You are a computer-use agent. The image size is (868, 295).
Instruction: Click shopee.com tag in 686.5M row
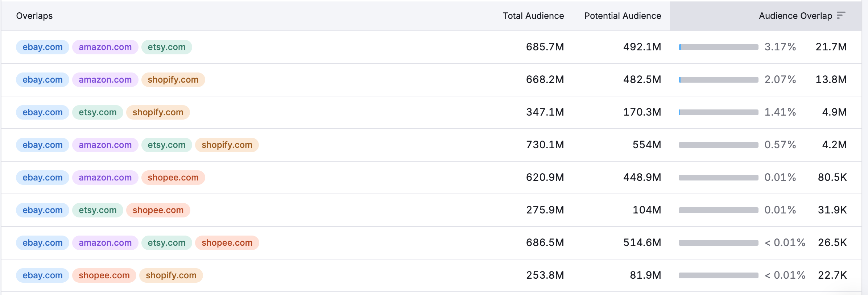pos(227,243)
